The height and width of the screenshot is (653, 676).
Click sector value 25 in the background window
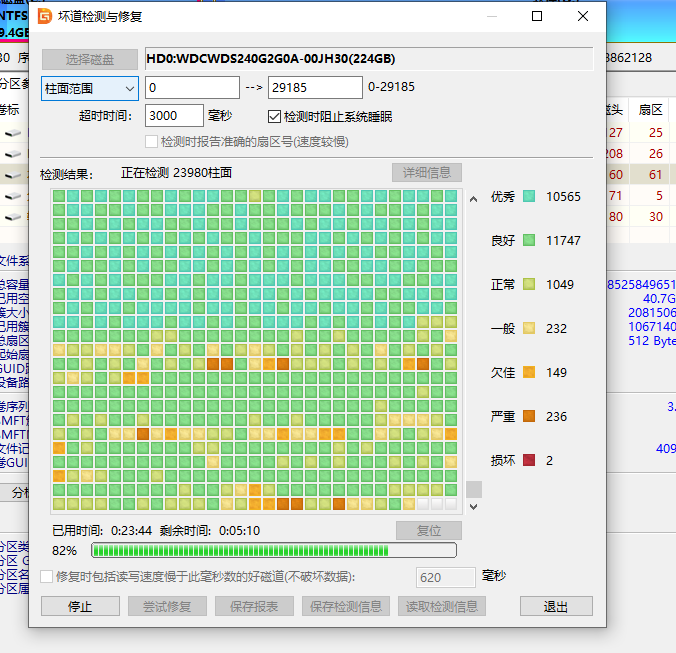656,132
